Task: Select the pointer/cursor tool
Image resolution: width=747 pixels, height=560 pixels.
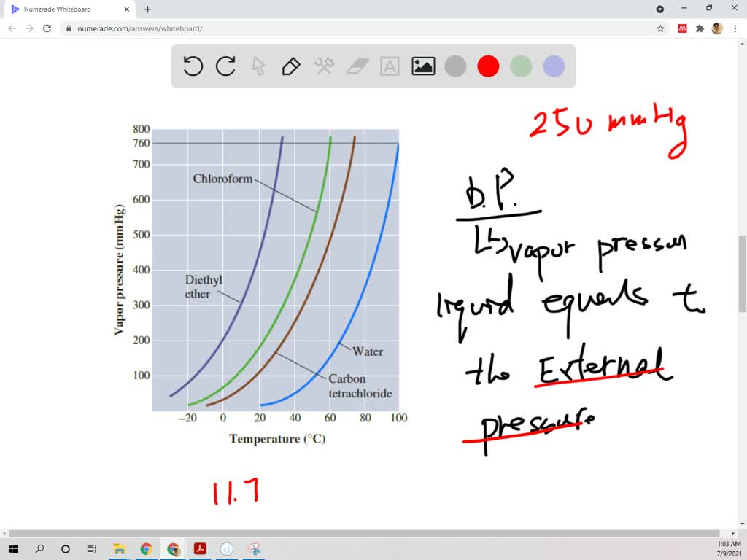Action: tap(258, 66)
